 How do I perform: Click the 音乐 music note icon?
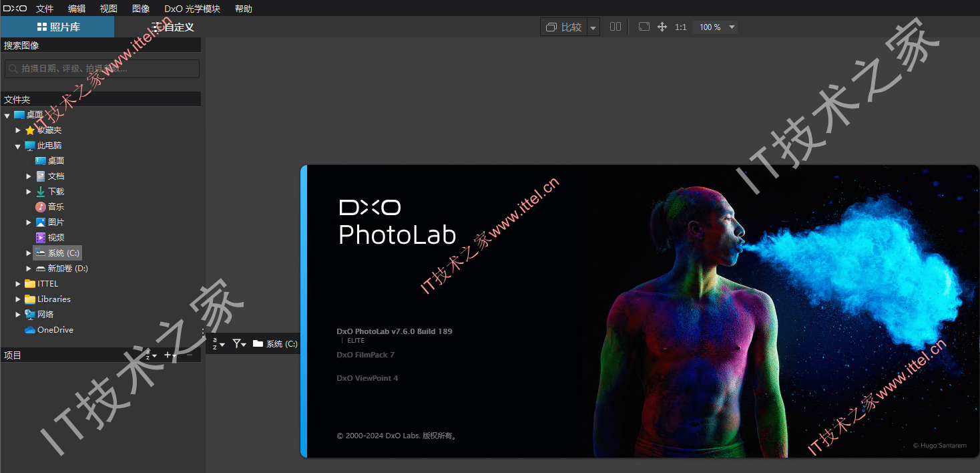(40, 207)
